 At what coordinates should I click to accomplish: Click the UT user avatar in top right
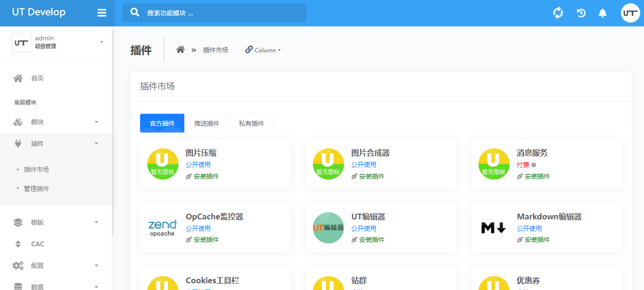[630, 13]
